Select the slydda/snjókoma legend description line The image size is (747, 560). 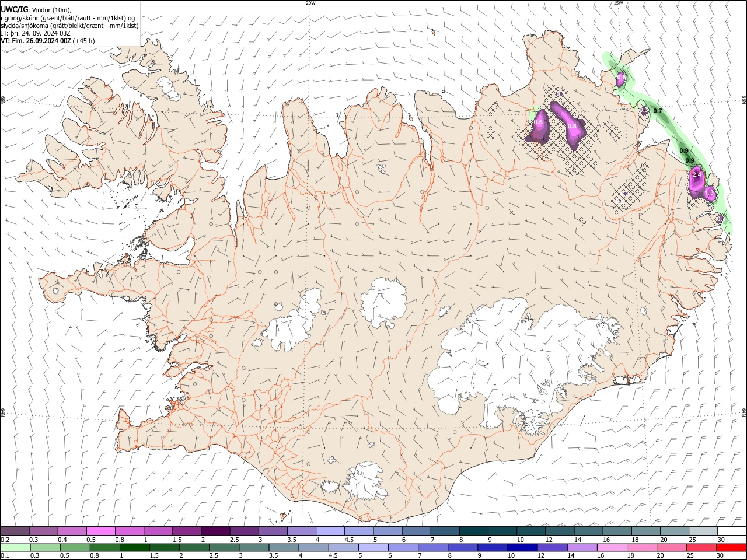(x=69, y=26)
